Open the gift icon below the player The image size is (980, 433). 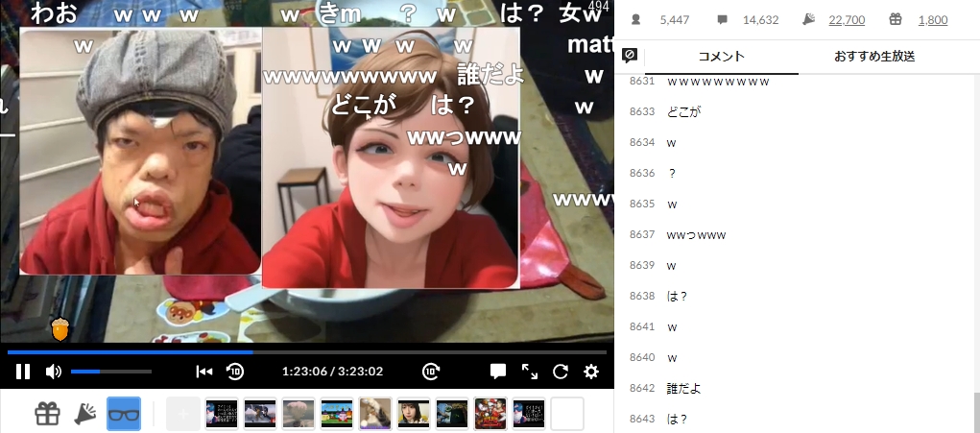[x=47, y=414]
